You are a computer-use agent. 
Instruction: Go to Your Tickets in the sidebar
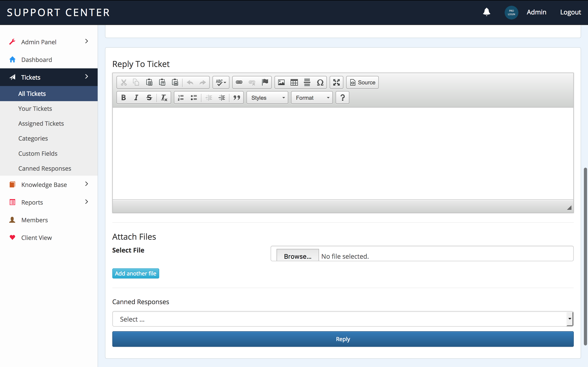pos(35,108)
